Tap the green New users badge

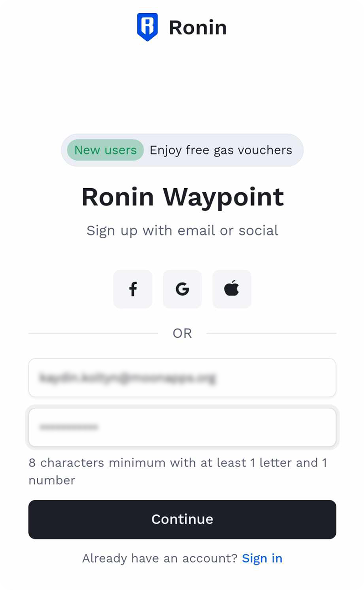(106, 150)
